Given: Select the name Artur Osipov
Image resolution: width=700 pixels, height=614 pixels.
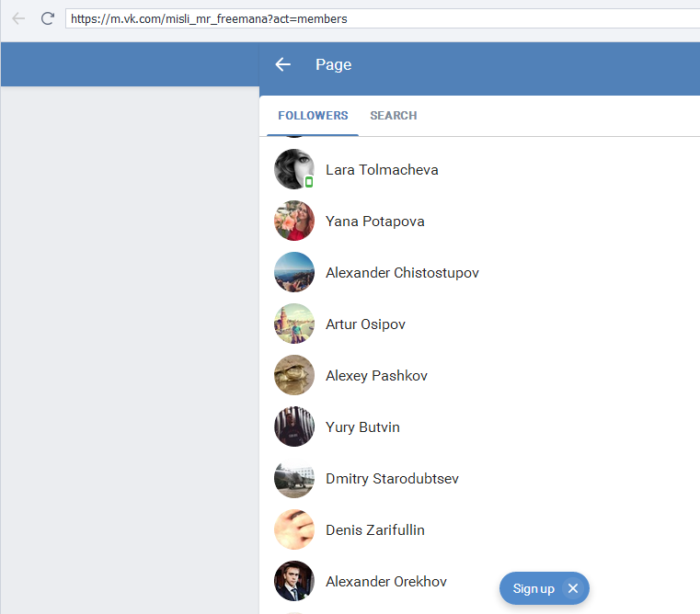Looking at the screenshot, I should 365,324.
